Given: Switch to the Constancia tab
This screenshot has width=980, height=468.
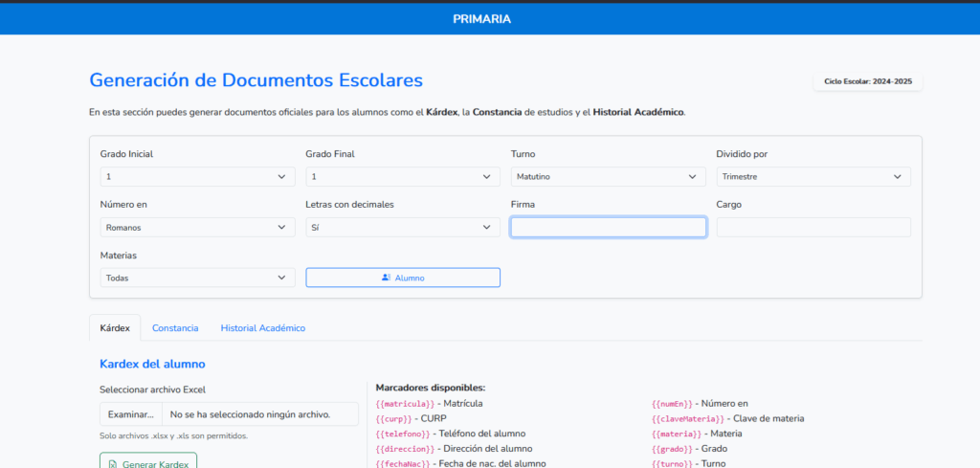Looking at the screenshot, I should [175, 328].
